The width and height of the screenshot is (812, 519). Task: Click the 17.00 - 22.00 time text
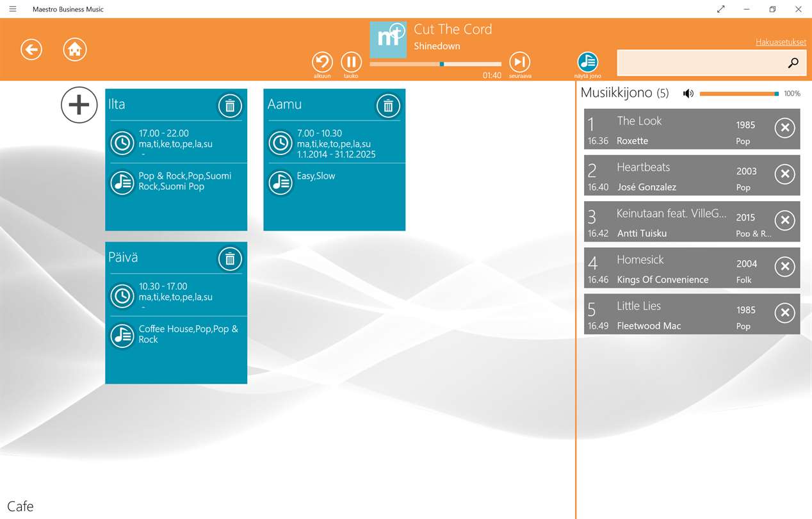point(163,133)
